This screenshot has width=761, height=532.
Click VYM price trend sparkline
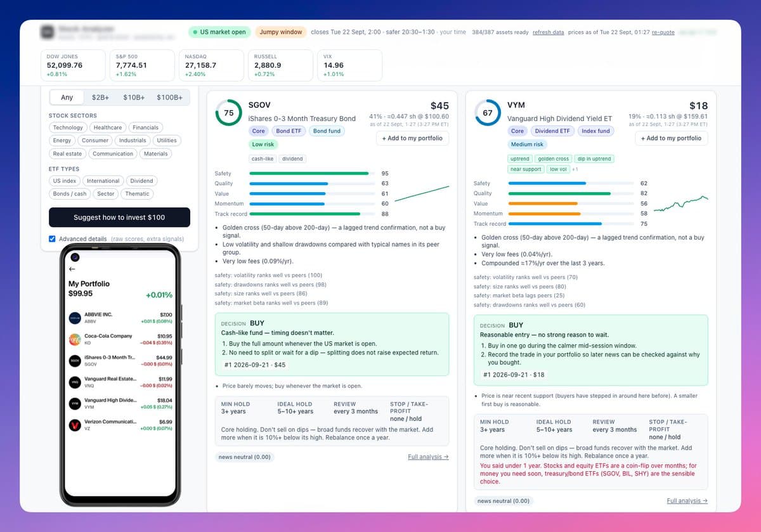point(680,204)
